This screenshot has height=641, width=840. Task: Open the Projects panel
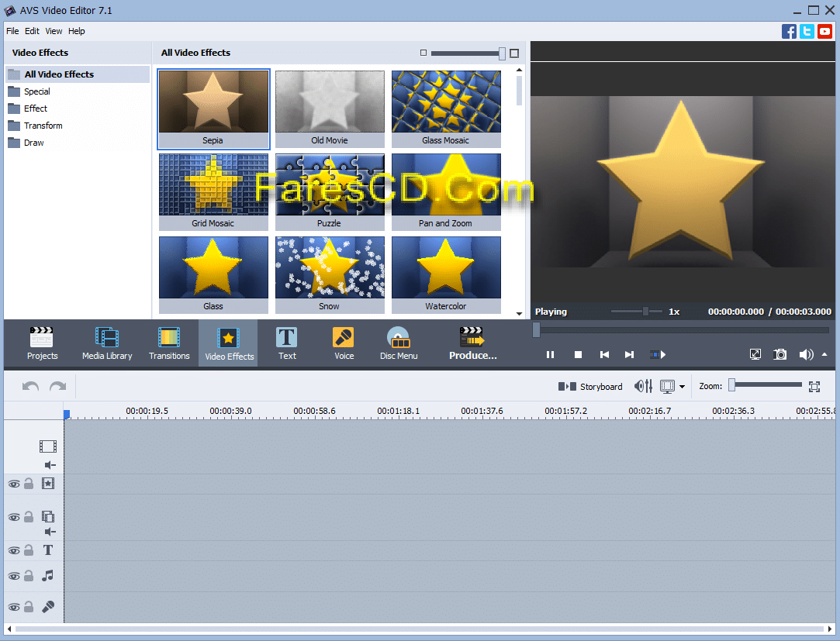[42, 343]
